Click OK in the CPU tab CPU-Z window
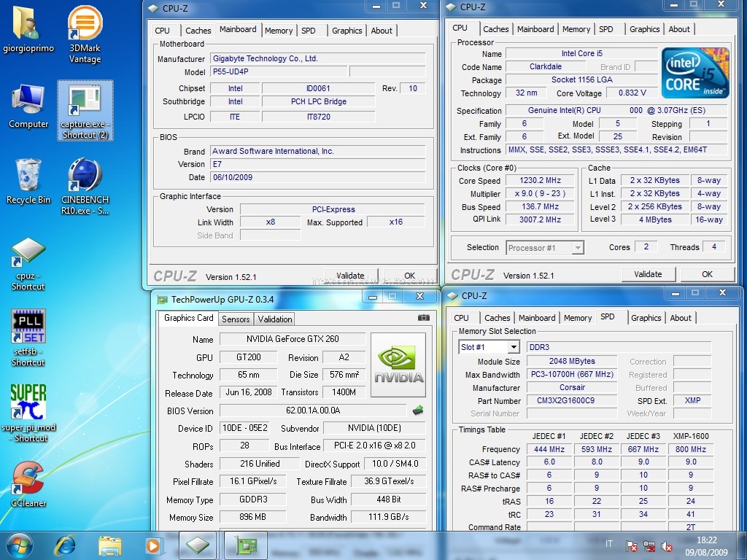This screenshot has width=747, height=560. coord(707,274)
